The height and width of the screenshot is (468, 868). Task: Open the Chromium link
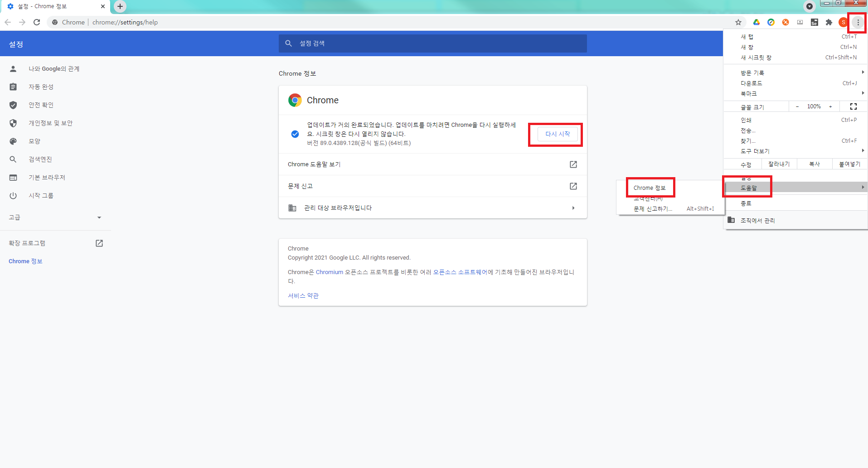[x=330, y=272]
